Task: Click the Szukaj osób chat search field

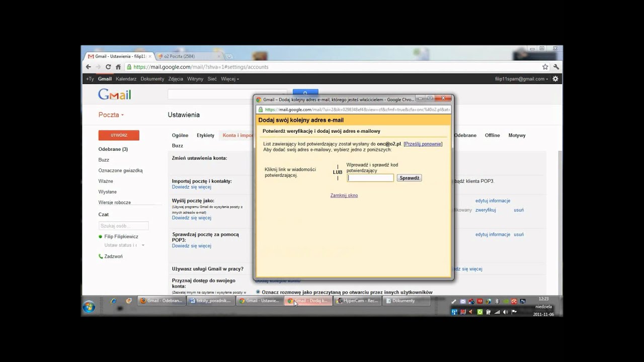Action: (123, 226)
